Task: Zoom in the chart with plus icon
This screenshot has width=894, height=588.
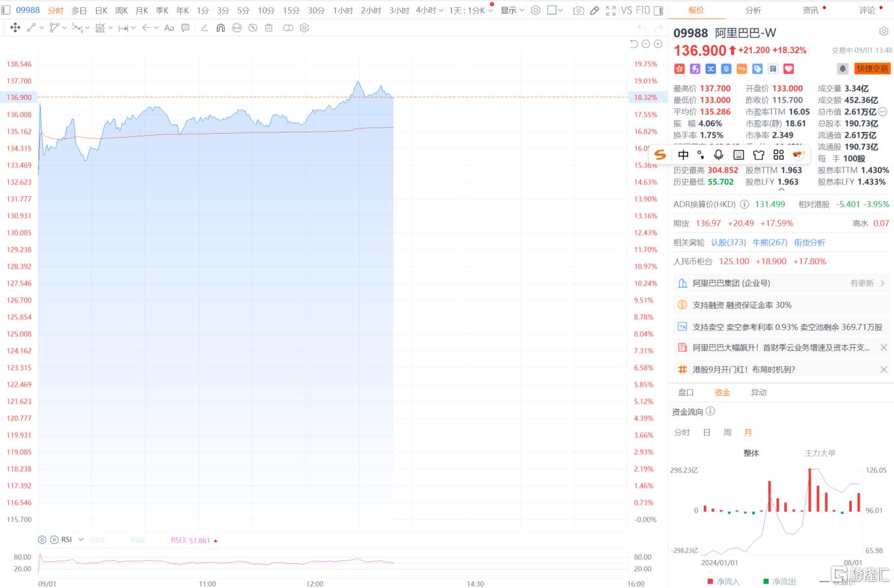Action: tap(658, 44)
